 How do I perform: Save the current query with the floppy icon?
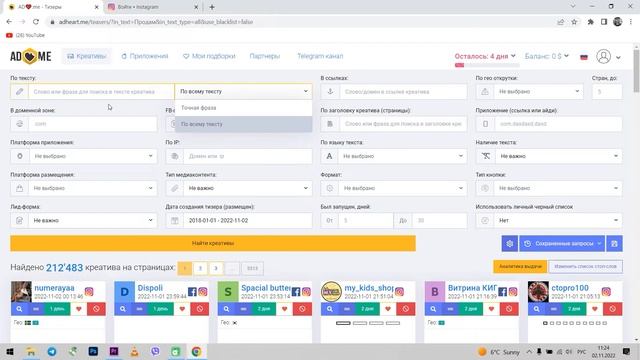[x=614, y=243]
